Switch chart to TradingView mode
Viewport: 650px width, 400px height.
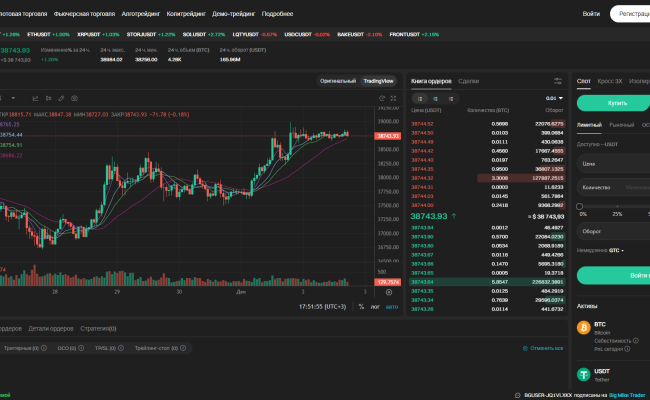[x=379, y=80]
